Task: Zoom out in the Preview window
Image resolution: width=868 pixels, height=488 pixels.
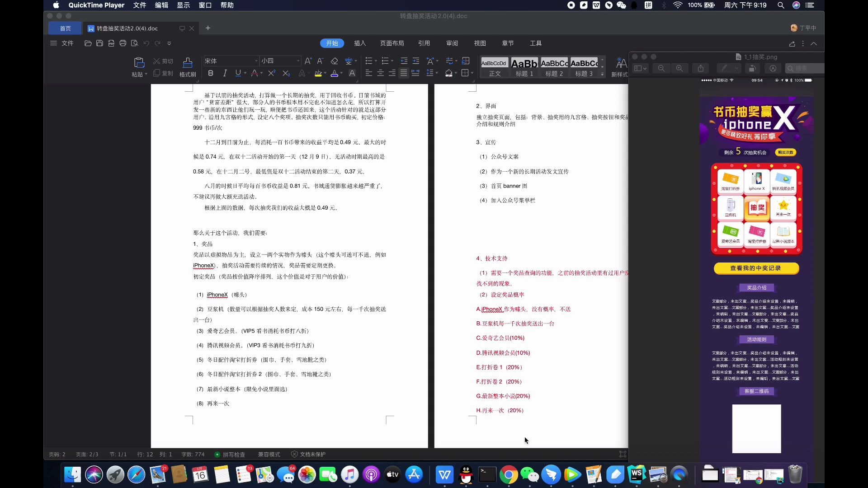Action: 661,68
